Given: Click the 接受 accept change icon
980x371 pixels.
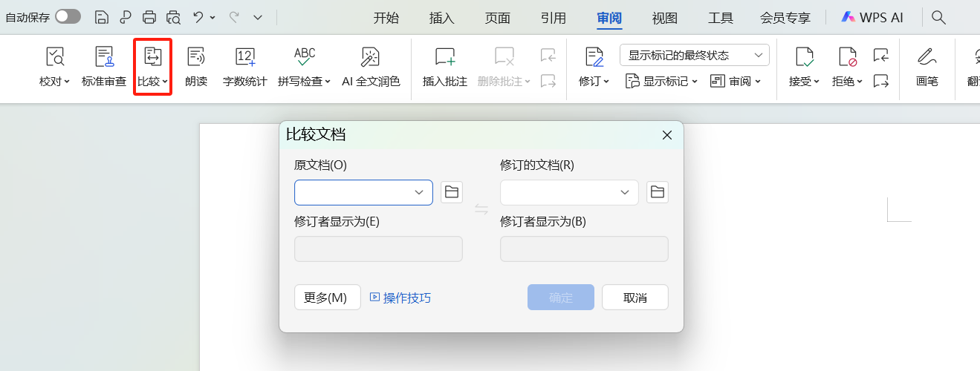Looking at the screenshot, I should point(804,56).
